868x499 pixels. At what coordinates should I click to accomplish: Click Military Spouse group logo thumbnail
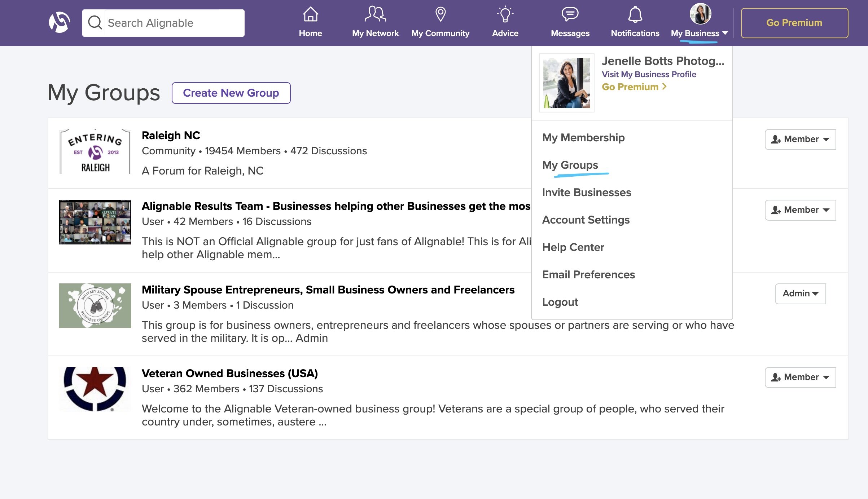click(95, 306)
